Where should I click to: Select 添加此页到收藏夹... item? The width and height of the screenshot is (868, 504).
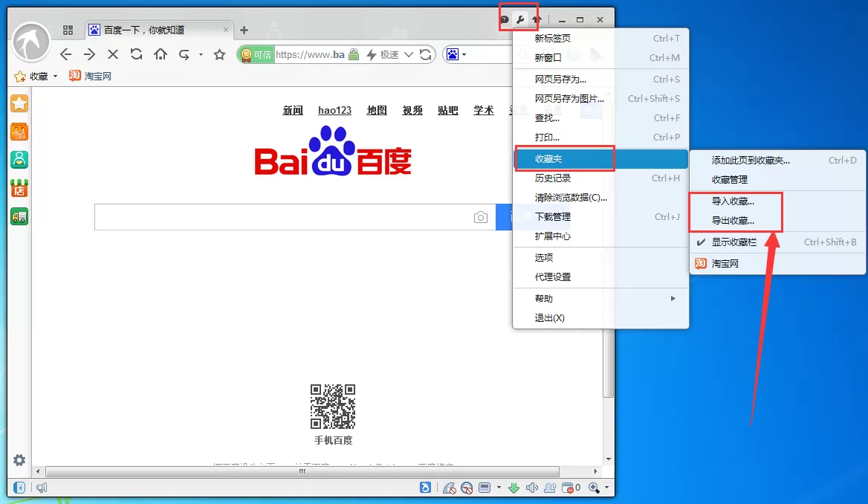[778, 160]
